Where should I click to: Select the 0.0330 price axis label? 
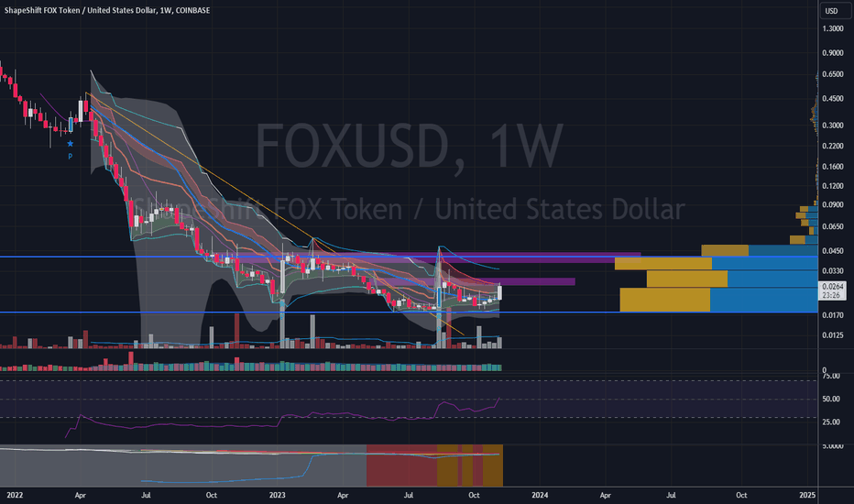833,271
